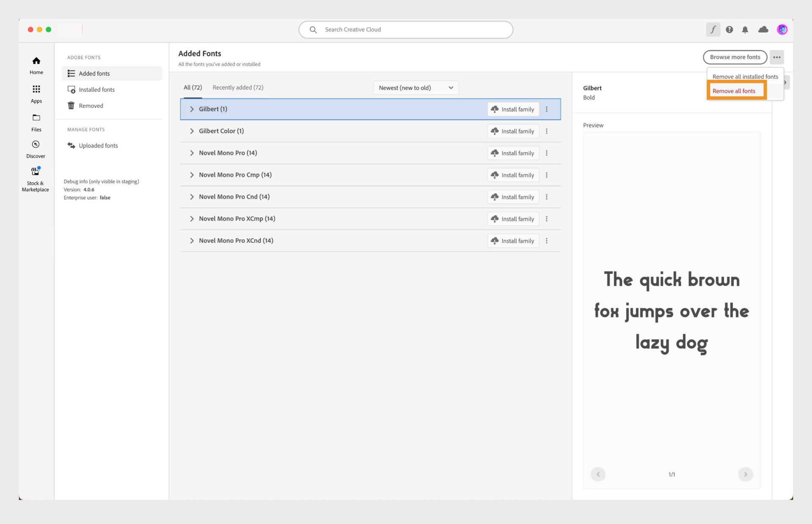The width and height of the screenshot is (812, 524).
Task: Select Added fonts in sidebar
Action: [x=112, y=74]
